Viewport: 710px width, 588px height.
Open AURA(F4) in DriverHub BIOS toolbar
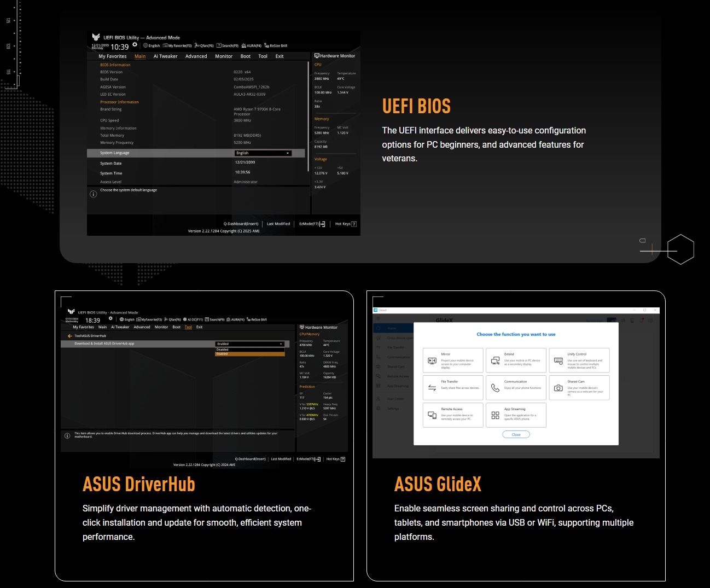236,319
